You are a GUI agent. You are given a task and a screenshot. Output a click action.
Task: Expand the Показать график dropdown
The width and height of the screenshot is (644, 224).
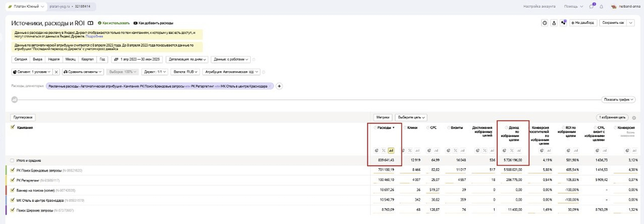tap(618, 100)
